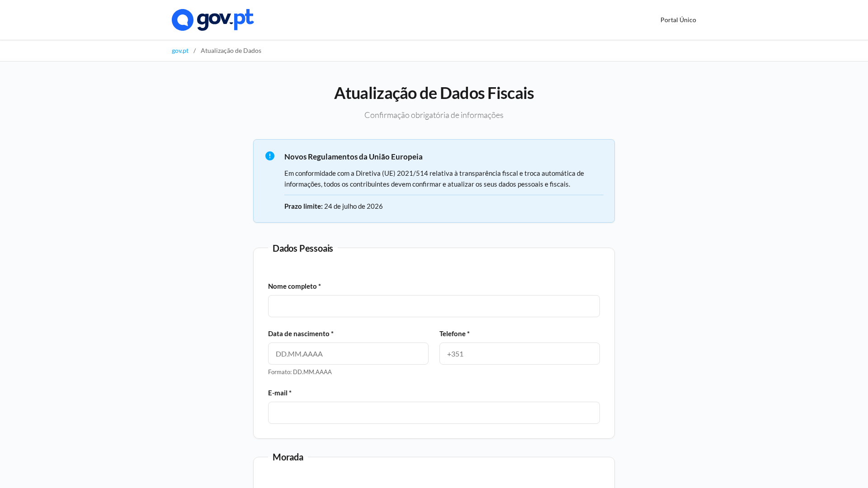Image resolution: width=868 pixels, height=488 pixels.
Task: Focus the E-mail input field
Action: point(434,413)
